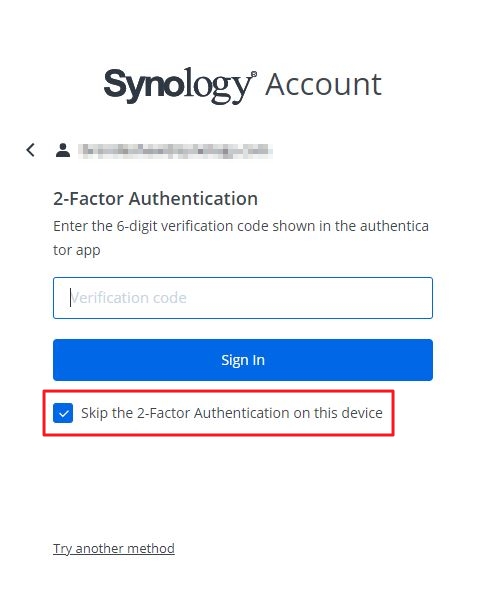Image resolution: width=491 pixels, height=593 pixels.
Task: Click the user profile silhouette icon
Action: [63, 150]
